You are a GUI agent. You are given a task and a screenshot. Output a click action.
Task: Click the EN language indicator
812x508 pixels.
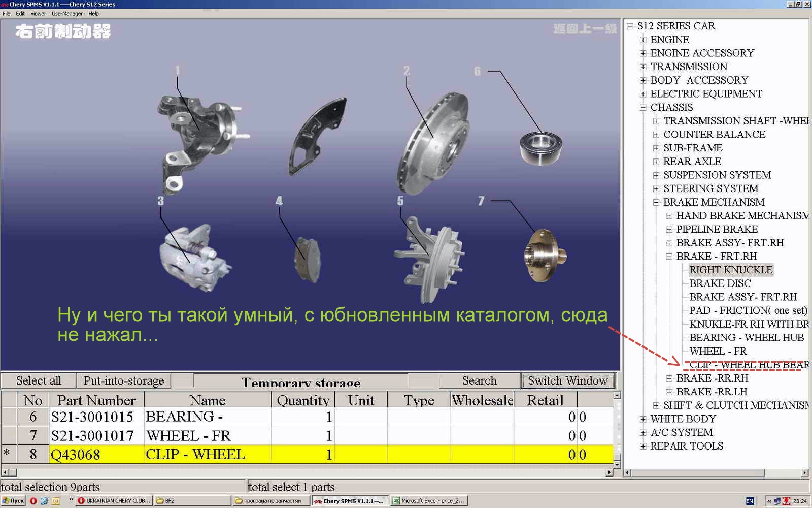[x=750, y=501]
